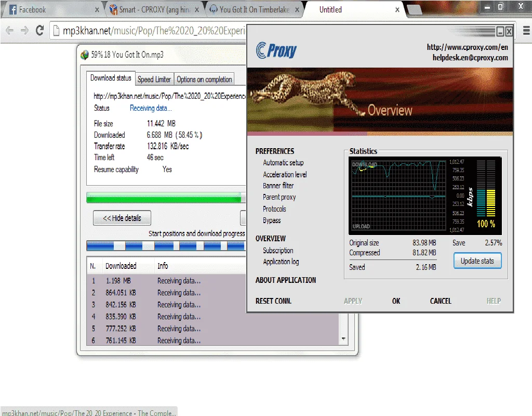Screen dimensions: 532x416
Task: Click the green download progress bar
Action: click(166, 198)
